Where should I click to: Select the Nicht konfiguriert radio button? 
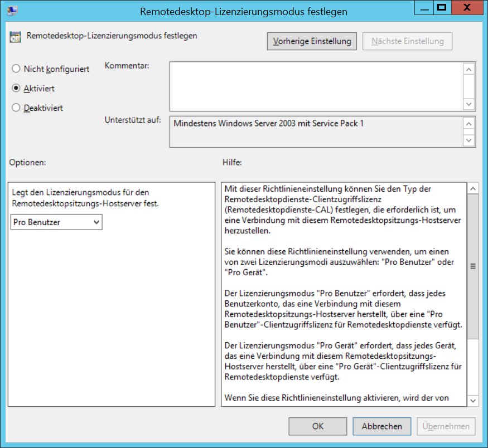[x=16, y=69]
